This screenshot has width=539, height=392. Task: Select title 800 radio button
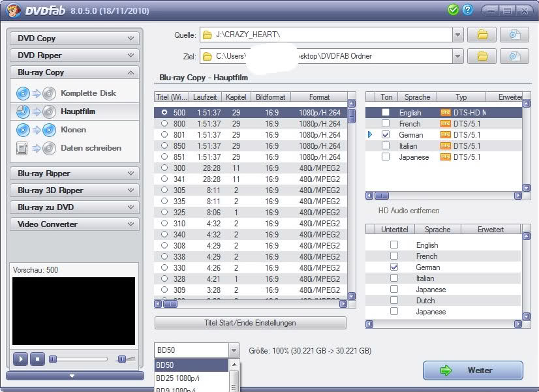tap(164, 124)
